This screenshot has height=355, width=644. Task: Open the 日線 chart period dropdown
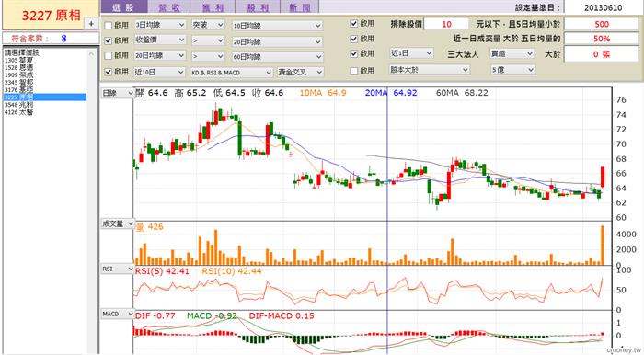pos(118,93)
